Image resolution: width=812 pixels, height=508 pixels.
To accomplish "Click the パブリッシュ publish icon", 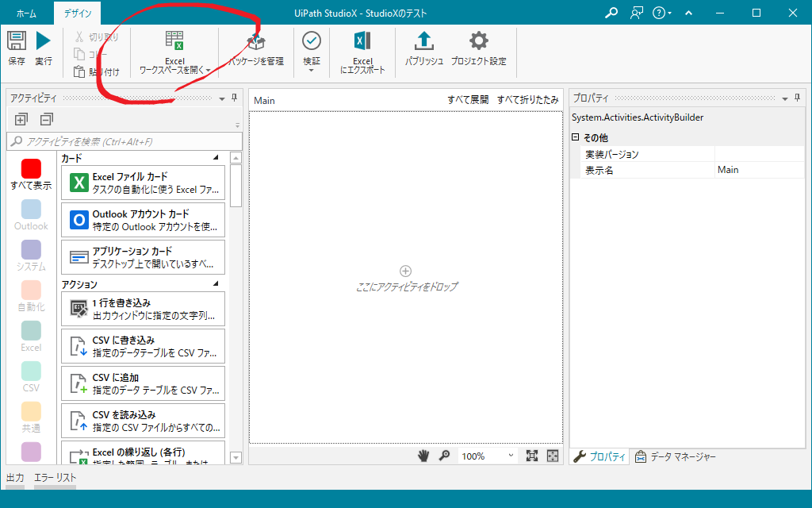I will [x=424, y=41].
